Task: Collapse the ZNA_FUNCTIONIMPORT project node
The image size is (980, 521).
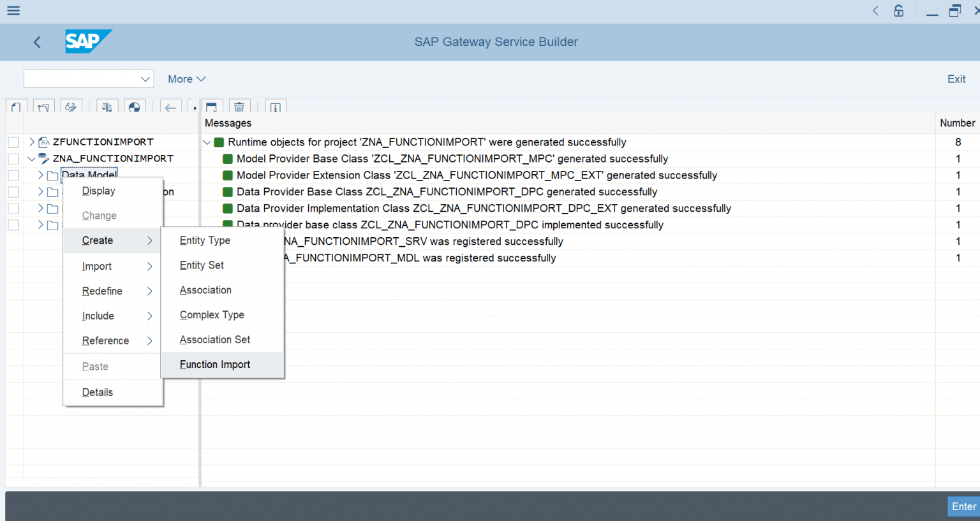Action: point(31,158)
